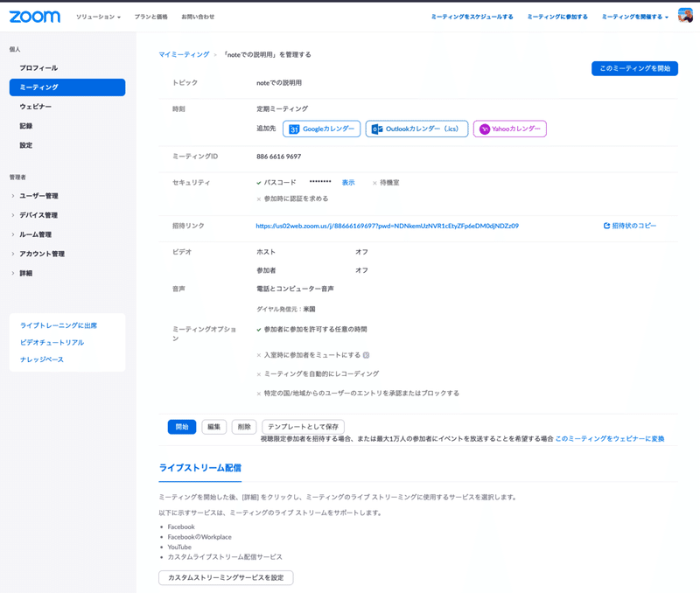Viewport: 700px width, 593px height.
Task: Click the copy invitation icon
Action: (x=606, y=226)
